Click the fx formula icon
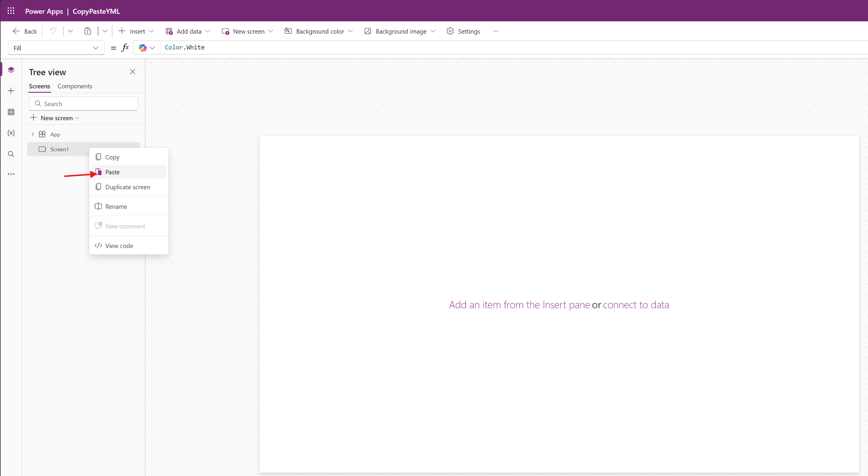Image resolution: width=868 pixels, height=476 pixels. [125, 48]
